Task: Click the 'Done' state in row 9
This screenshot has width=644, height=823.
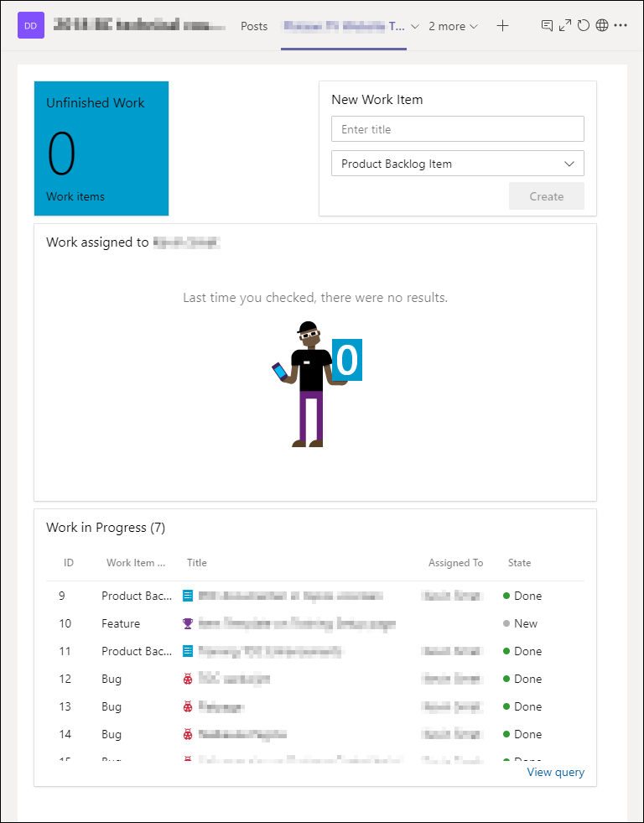Action: [527, 596]
